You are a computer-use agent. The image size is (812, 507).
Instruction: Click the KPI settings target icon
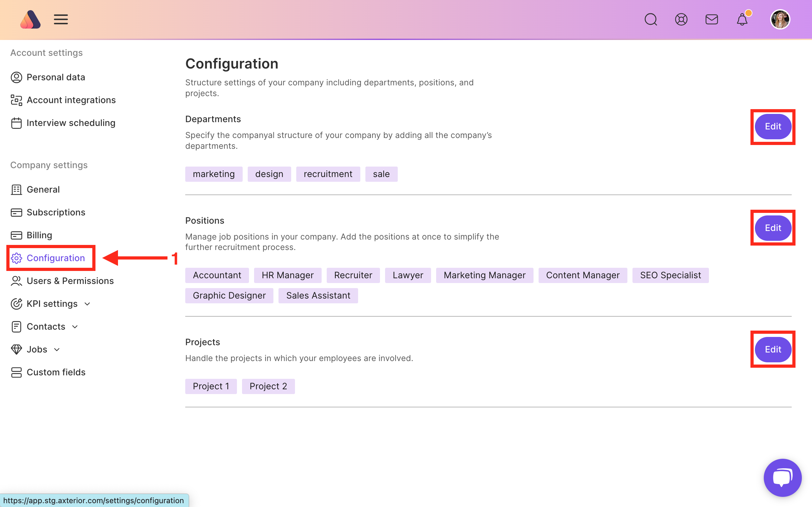16,304
